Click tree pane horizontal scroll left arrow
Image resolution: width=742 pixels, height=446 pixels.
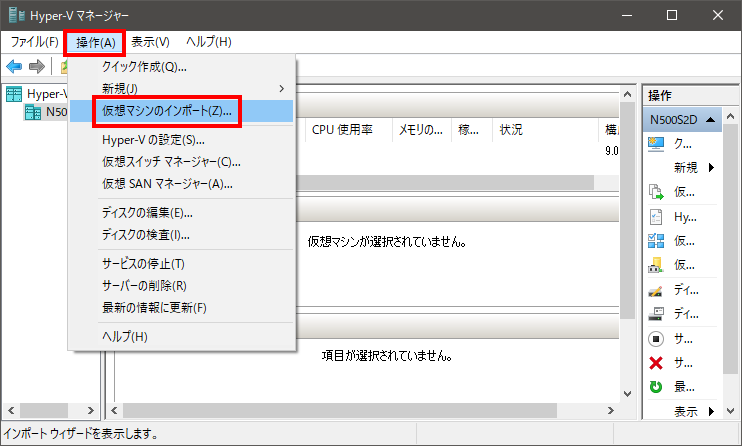tap(11, 410)
